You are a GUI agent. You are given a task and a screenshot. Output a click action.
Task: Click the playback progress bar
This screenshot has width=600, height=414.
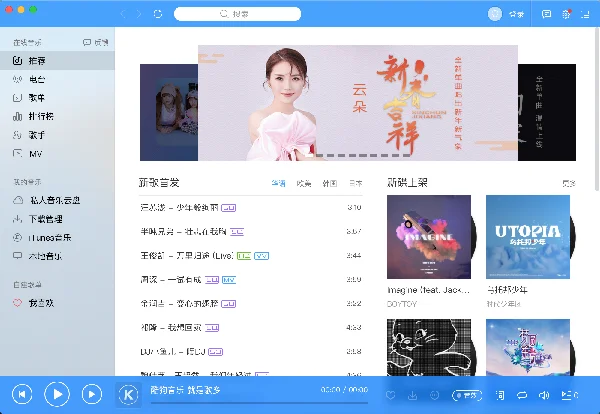point(259,403)
